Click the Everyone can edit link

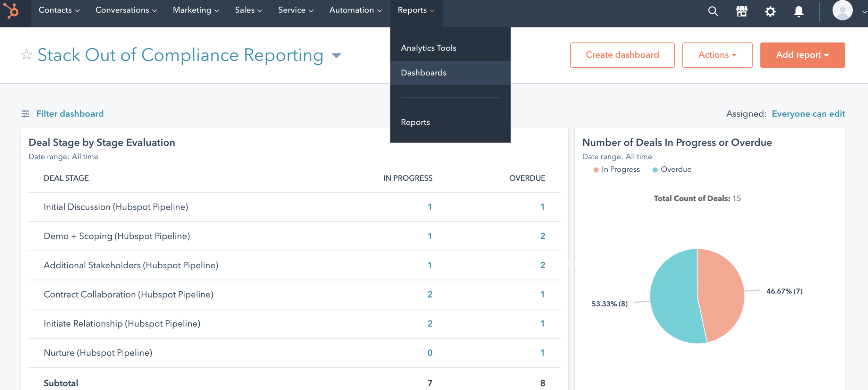(809, 113)
